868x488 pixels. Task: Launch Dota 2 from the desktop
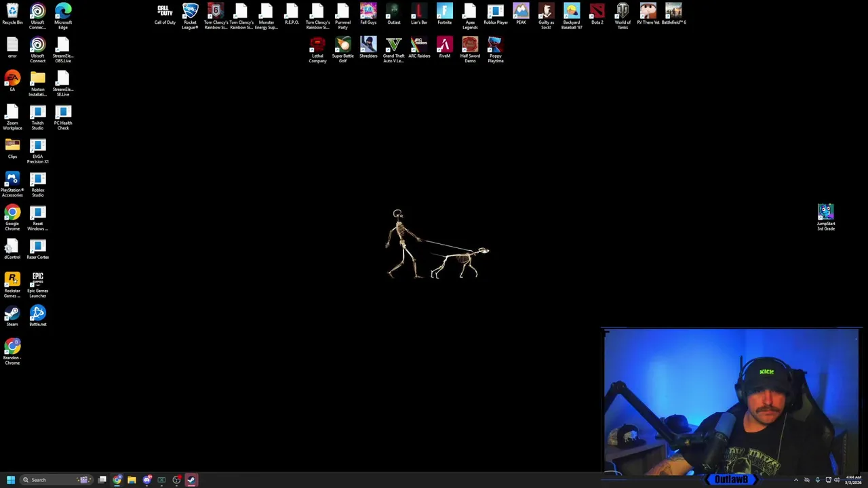click(x=597, y=14)
